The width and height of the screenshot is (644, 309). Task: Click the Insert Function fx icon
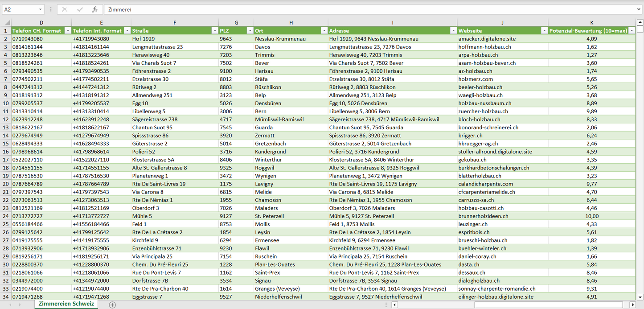click(94, 9)
